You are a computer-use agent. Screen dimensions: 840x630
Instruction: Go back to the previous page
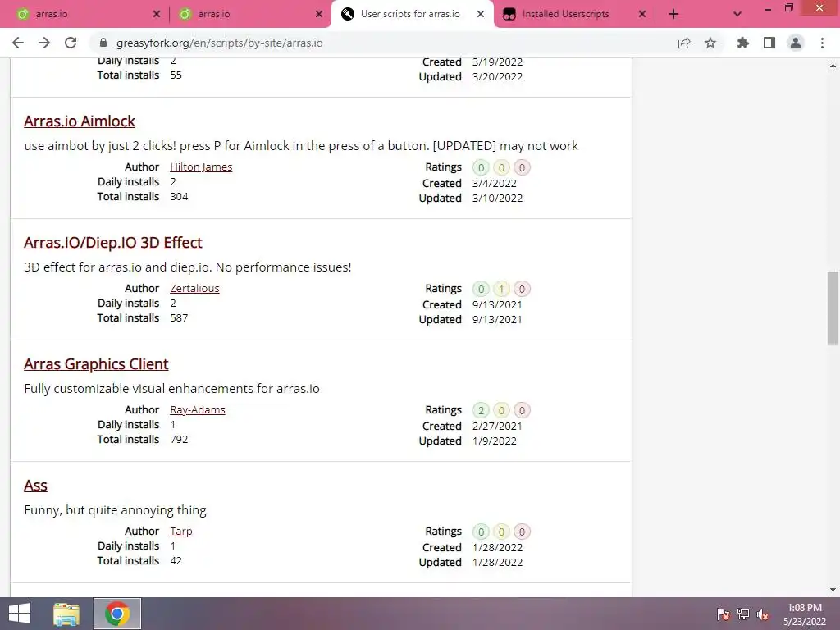(x=18, y=43)
